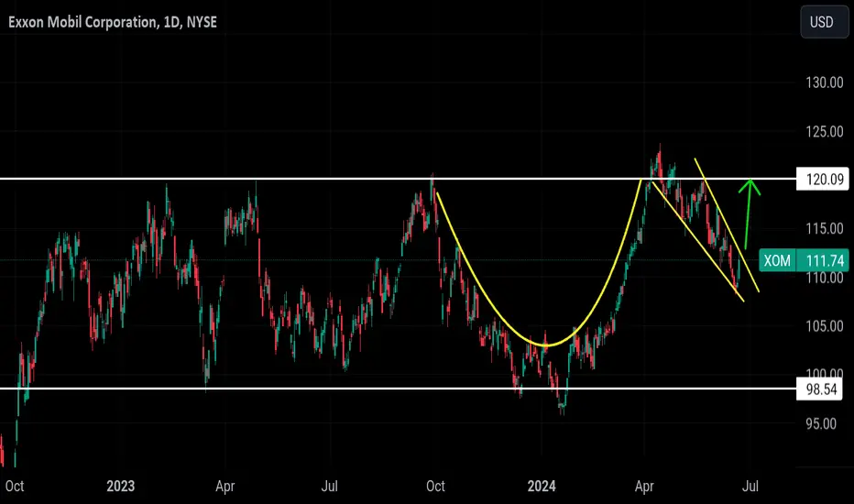
Task: Click the XOM ticker tag
Action: click(x=777, y=260)
